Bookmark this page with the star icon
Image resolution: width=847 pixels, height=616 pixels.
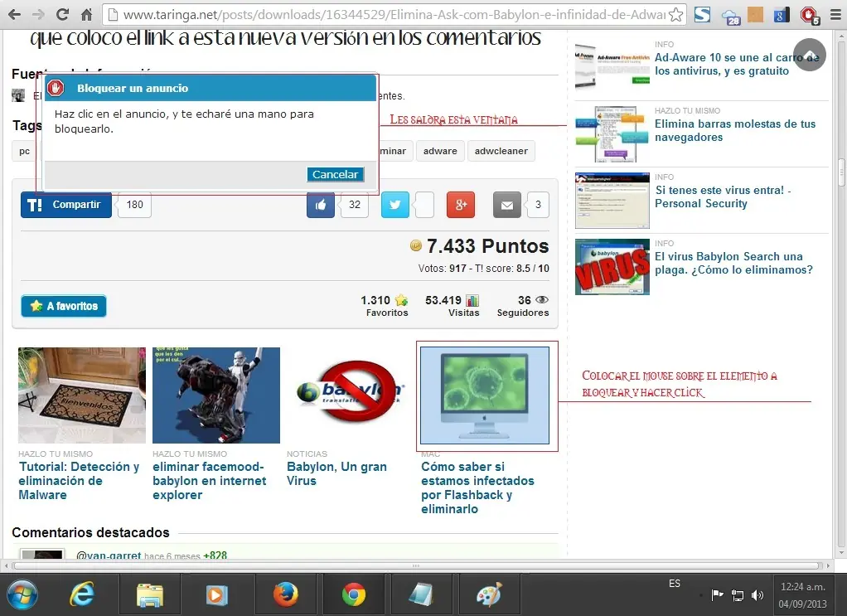click(x=675, y=15)
